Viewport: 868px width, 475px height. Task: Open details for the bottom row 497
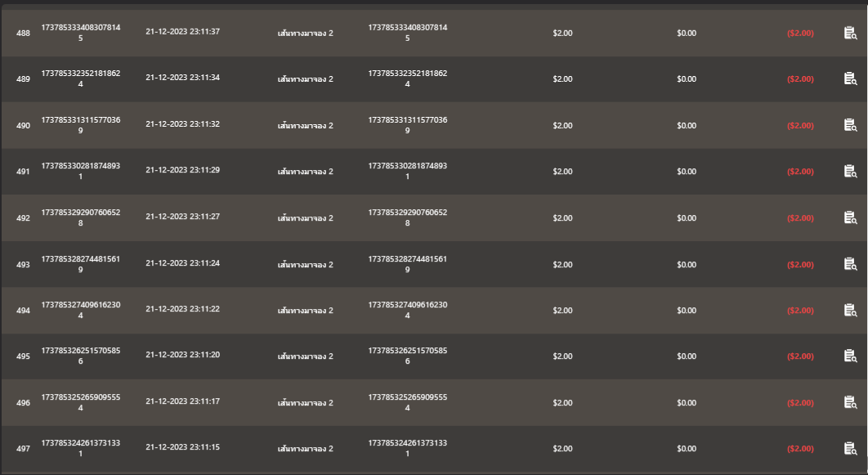850,448
